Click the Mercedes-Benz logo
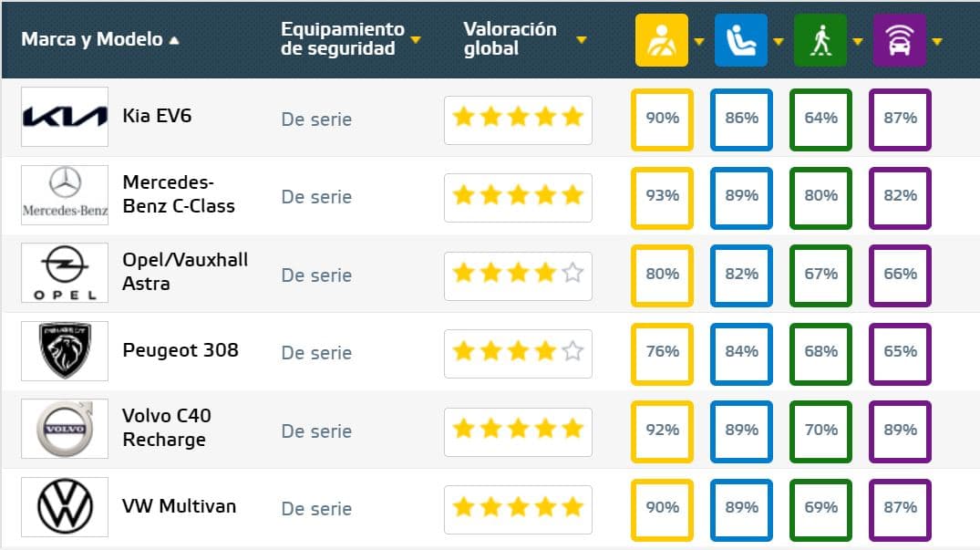Image resolution: width=980 pixels, height=550 pixels. pos(65,195)
